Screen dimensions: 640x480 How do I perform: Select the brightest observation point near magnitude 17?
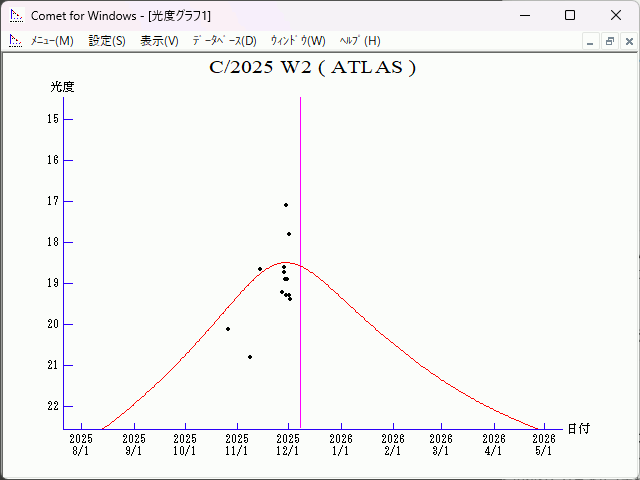(x=286, y=205)
